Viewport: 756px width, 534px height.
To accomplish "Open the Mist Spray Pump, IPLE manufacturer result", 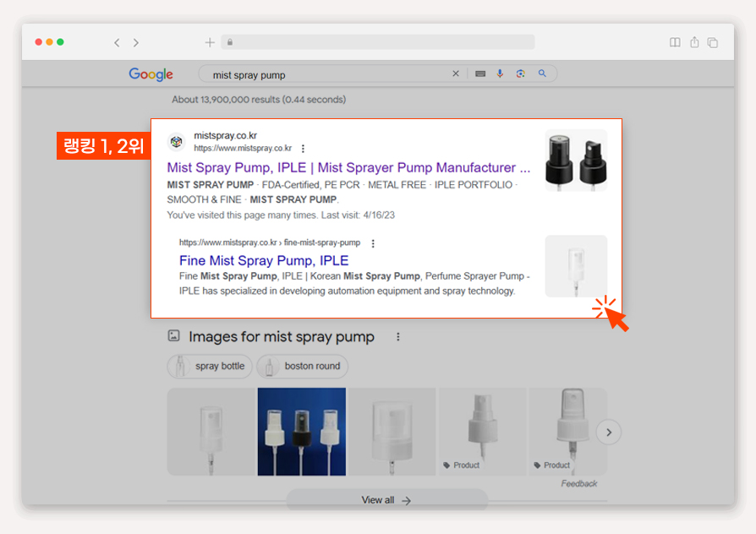I will click(348, 167).
